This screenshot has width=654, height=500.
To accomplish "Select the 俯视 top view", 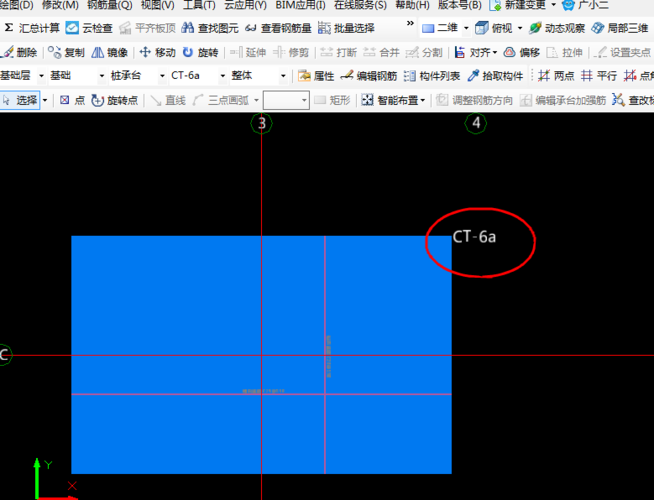I will (x=494, y=28).
